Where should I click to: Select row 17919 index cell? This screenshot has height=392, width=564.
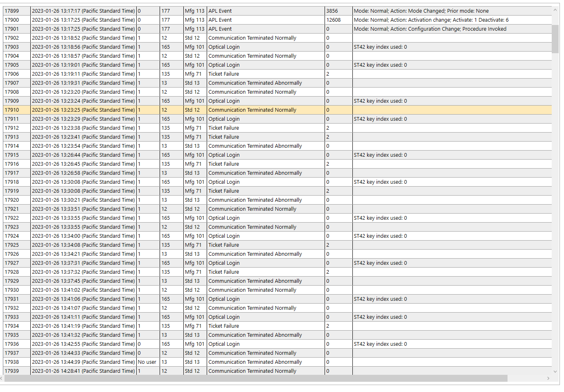[x=17, y=191]
